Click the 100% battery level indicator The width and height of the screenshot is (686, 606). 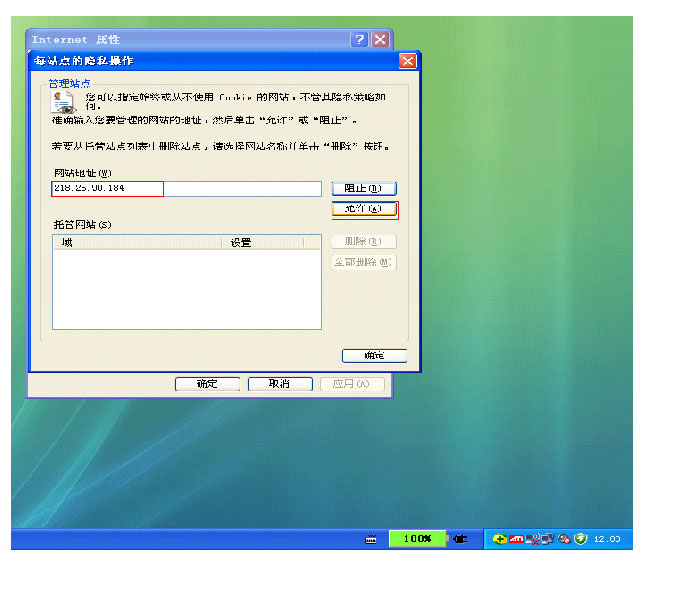[x=417, y=539]
